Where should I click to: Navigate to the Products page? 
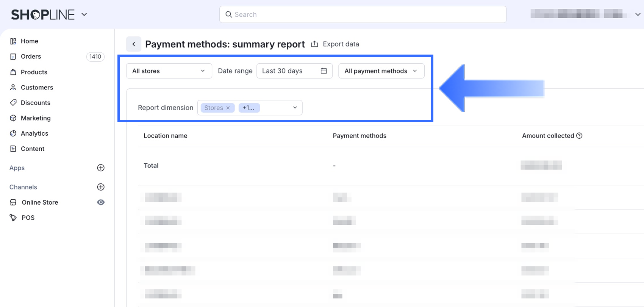tap(34, 72)
